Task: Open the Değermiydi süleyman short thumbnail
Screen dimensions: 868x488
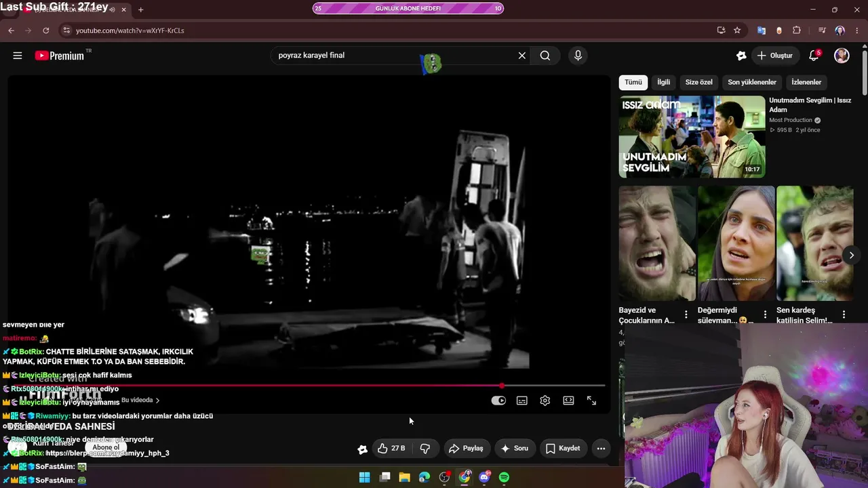Action: (x=736, y=243)
